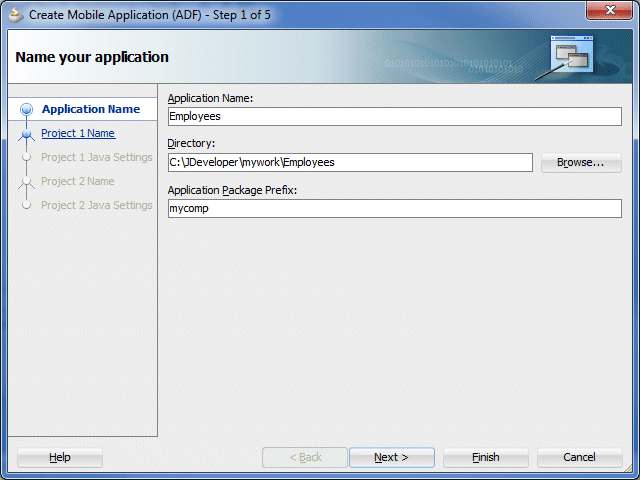Click the Application Name step circle icon
The width and height of the screenshot is (640, 480).
pos(27,109)
